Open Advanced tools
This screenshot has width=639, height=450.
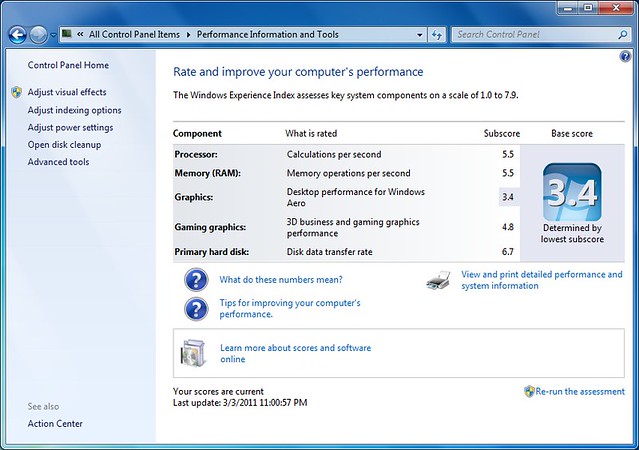click(58, 162)
